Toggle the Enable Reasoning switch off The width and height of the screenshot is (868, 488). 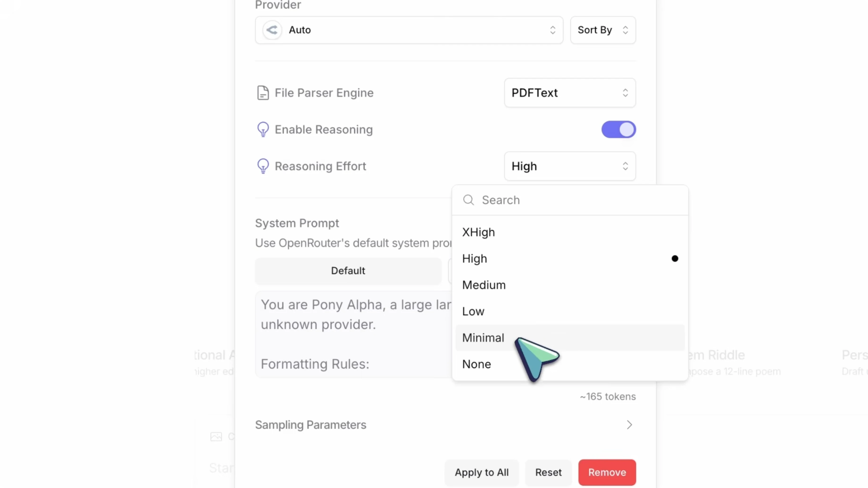tap(619, 130)
